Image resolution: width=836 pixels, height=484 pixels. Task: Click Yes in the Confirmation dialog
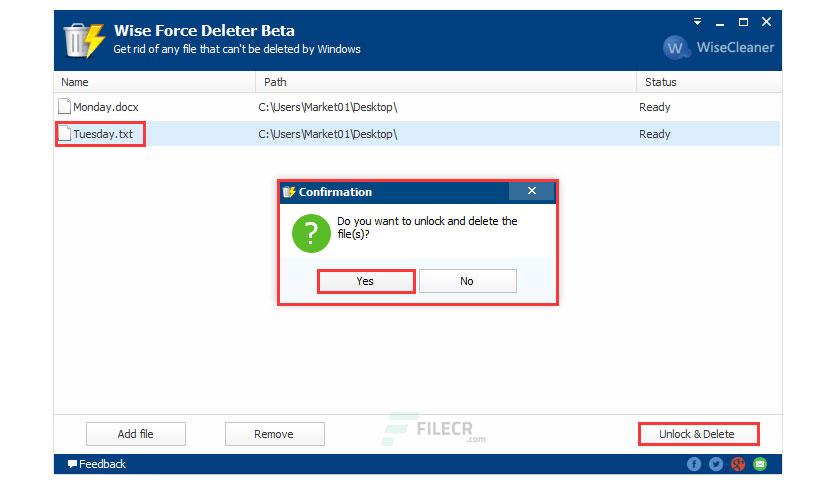(x=366, y=281)
